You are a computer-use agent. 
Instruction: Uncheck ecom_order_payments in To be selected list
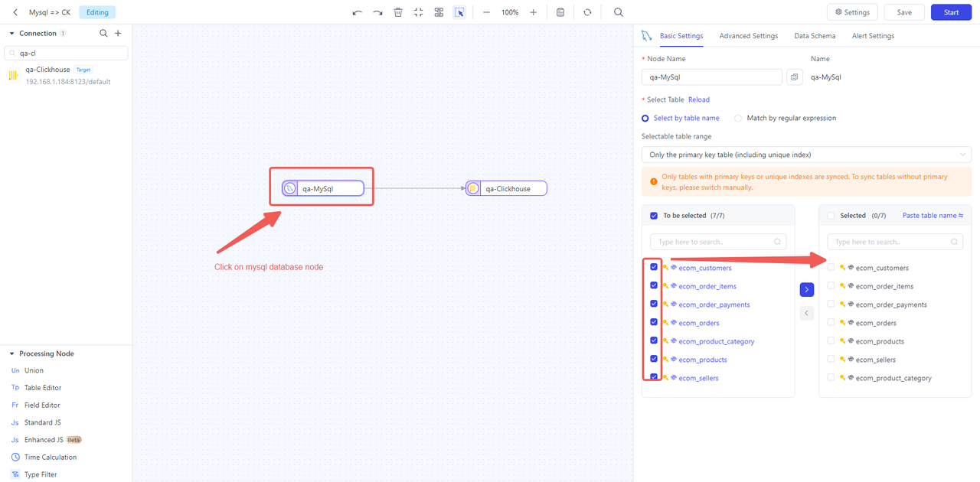click(x=654, y=304)
